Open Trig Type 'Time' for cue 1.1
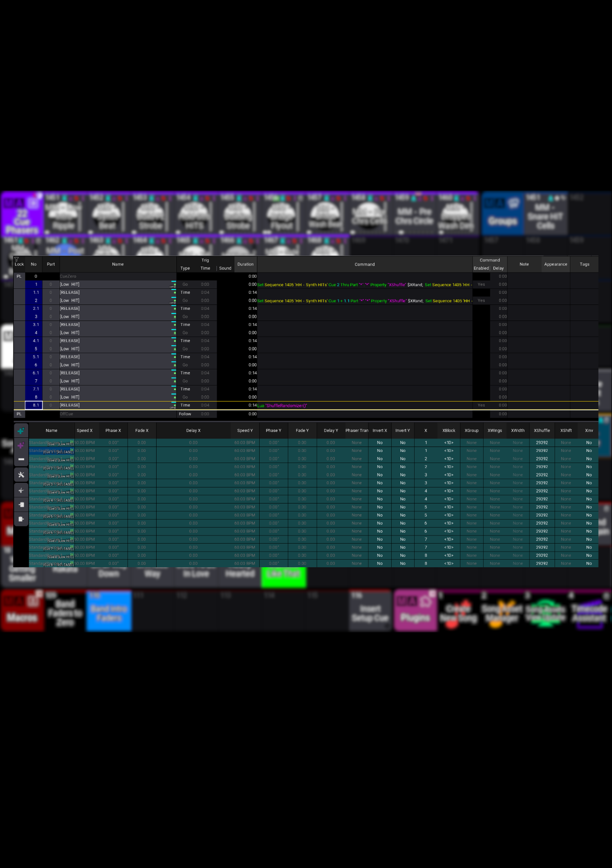Viewport: 612px width, 868px height. click(x=185, y=293)
